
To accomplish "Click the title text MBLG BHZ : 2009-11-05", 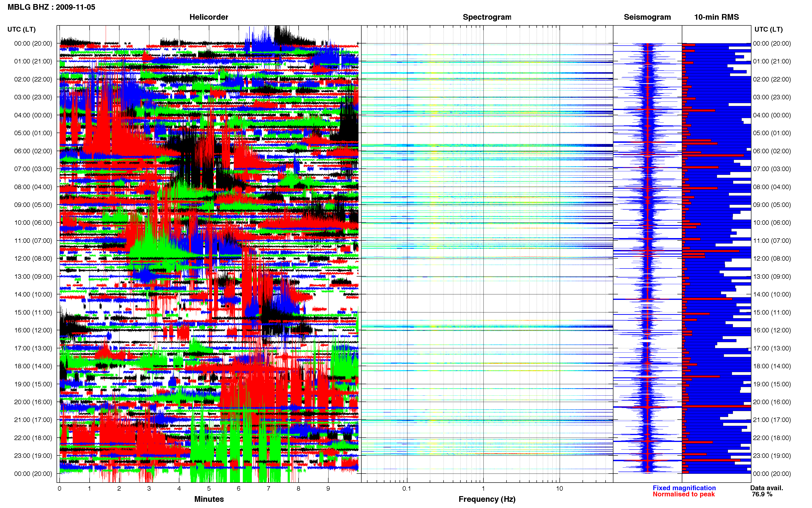I will point(51,7).
